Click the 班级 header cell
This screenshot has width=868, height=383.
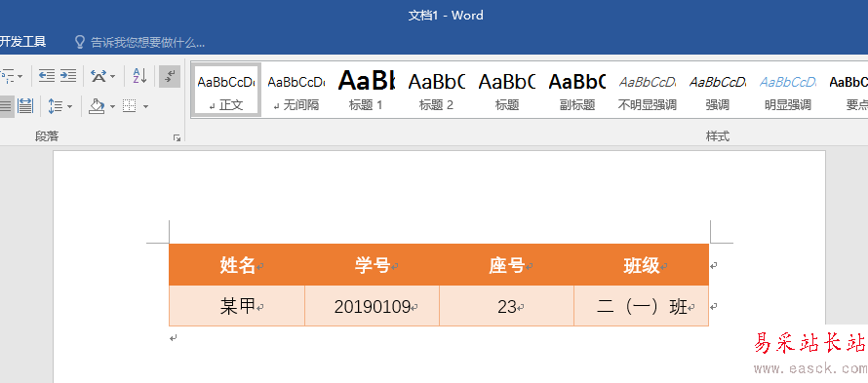tap(641, 265)
